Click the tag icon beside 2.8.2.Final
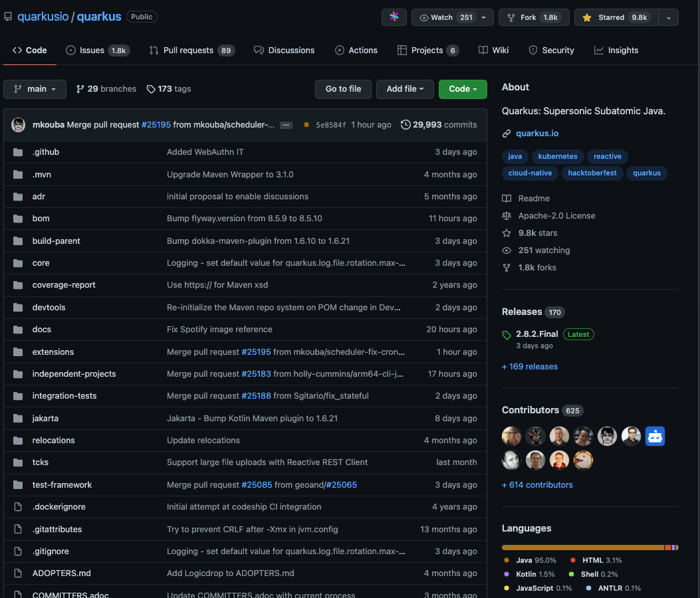Image resolution: width=700 pixels, height=598 pixels. click(x=507, y=335)
